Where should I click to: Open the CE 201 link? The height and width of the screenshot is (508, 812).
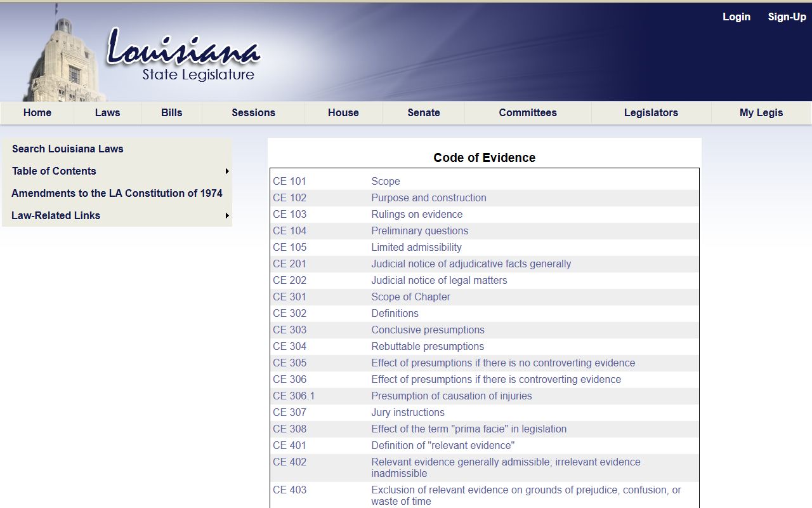289,264
